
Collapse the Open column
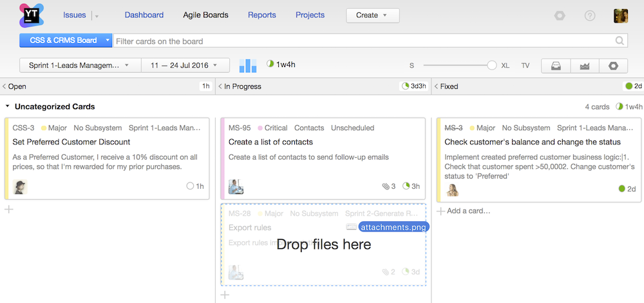(4, 86)
